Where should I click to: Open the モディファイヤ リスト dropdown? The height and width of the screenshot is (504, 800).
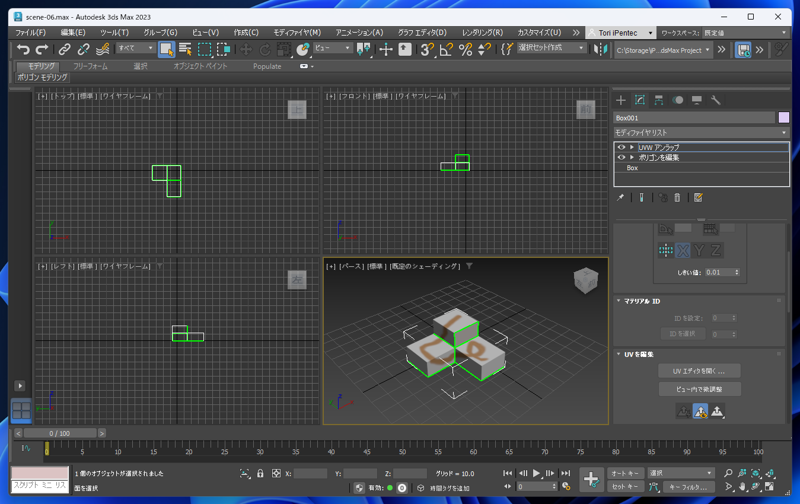coord(701,132)
